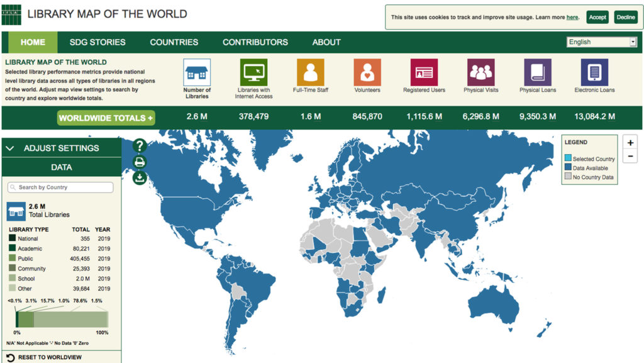Zoom in on the map with plus button
644x363 pixels.
(x=630, y=142)
